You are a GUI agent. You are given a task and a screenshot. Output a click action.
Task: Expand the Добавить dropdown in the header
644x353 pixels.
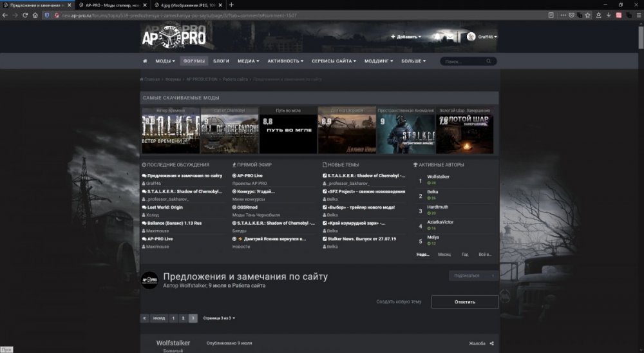click(406, 37)
